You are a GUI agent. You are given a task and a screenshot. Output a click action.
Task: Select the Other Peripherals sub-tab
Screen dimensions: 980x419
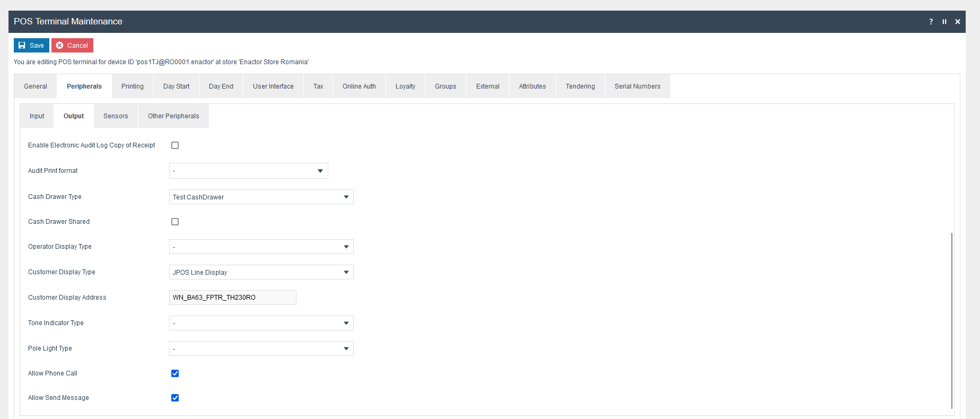pyautogui.click(x=173, y=116)
